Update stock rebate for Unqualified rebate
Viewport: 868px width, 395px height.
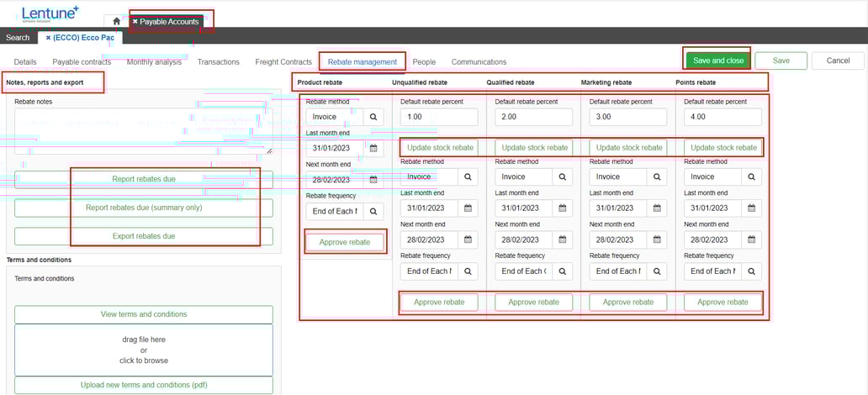[x=439, y=148]
